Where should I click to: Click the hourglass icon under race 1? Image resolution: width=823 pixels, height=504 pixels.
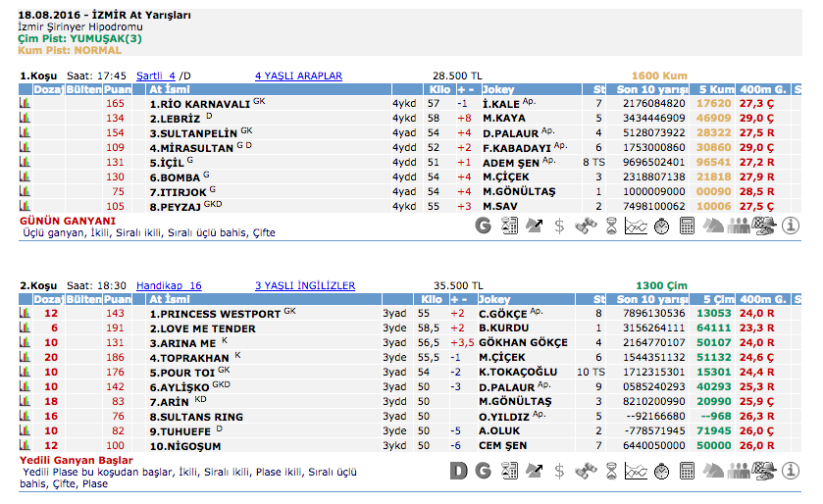pos(611,227)
